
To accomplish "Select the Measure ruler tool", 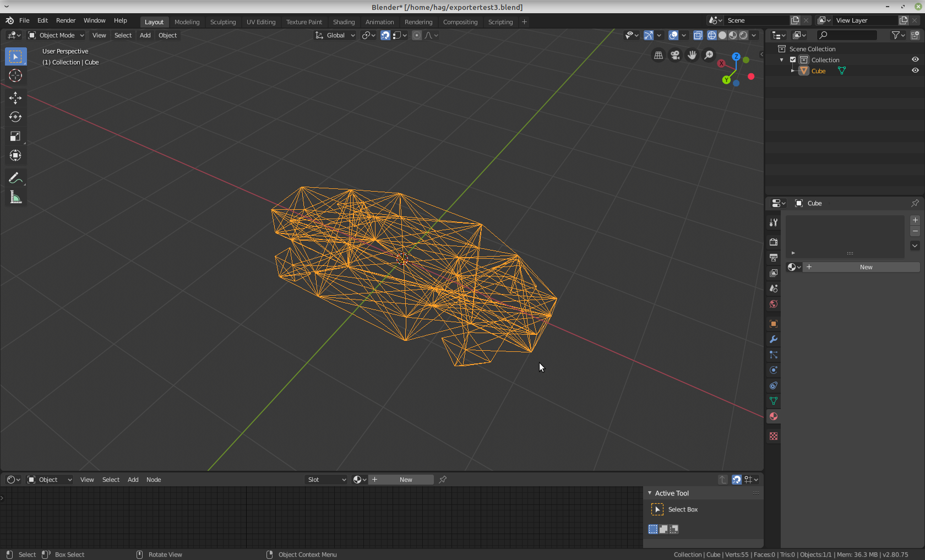I will (x=15, y=198).
